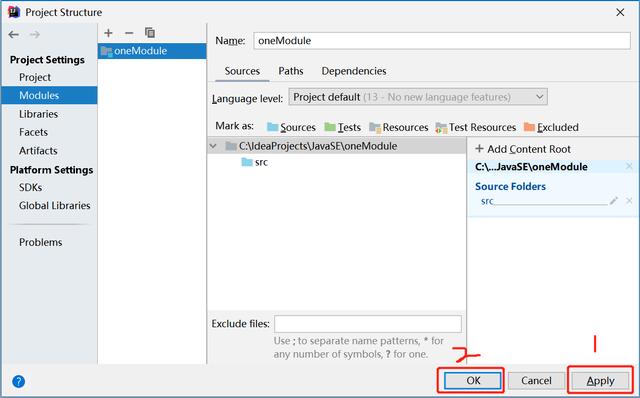640x398 pixels.
Task: Mark folder as Tests
Action: coord(342,127)
